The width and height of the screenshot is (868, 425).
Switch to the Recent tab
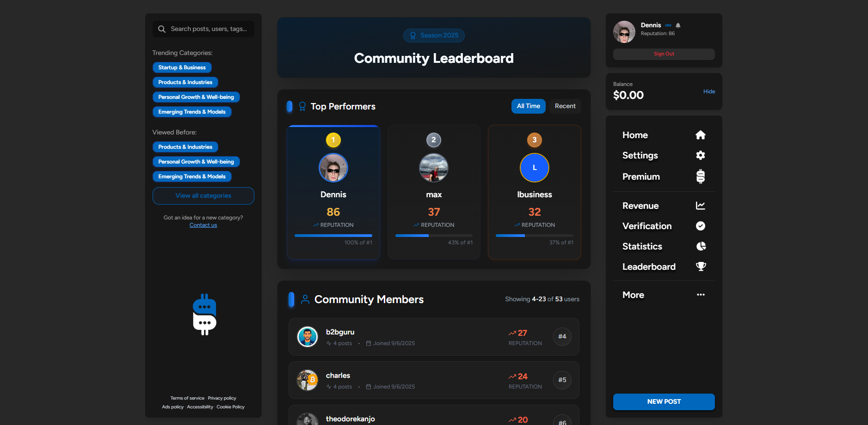click(565, 106)
